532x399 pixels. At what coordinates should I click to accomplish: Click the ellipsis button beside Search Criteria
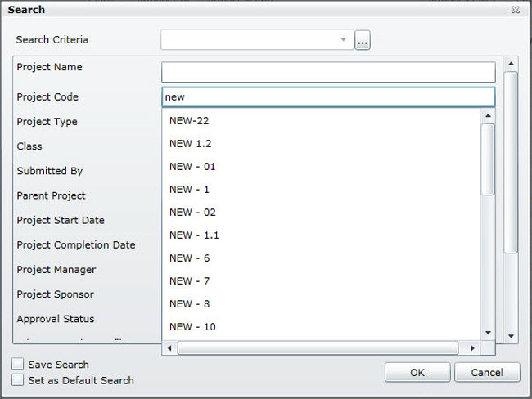(x=363, y=40)
